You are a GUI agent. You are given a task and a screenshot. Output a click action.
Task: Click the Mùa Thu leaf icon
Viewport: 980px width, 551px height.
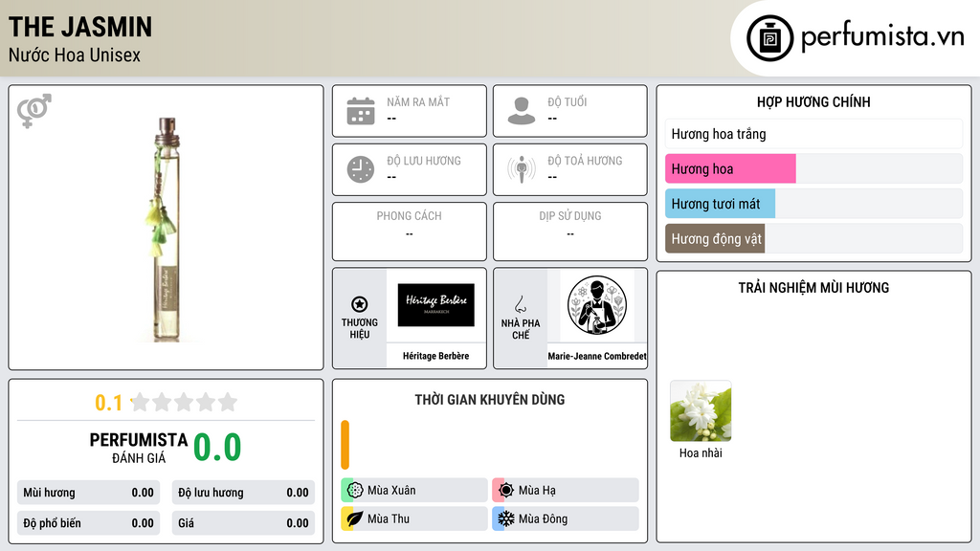[x=355, y=518]
